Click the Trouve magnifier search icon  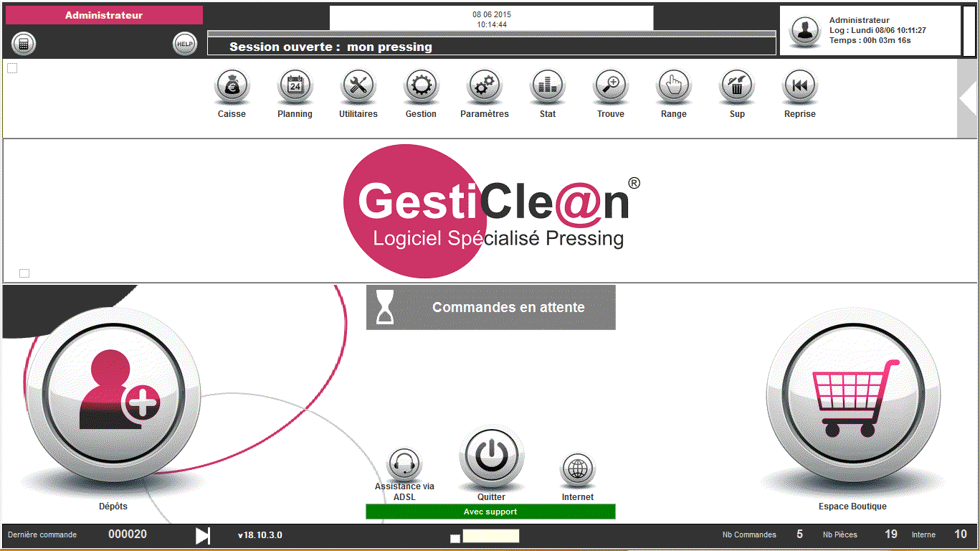610,87
